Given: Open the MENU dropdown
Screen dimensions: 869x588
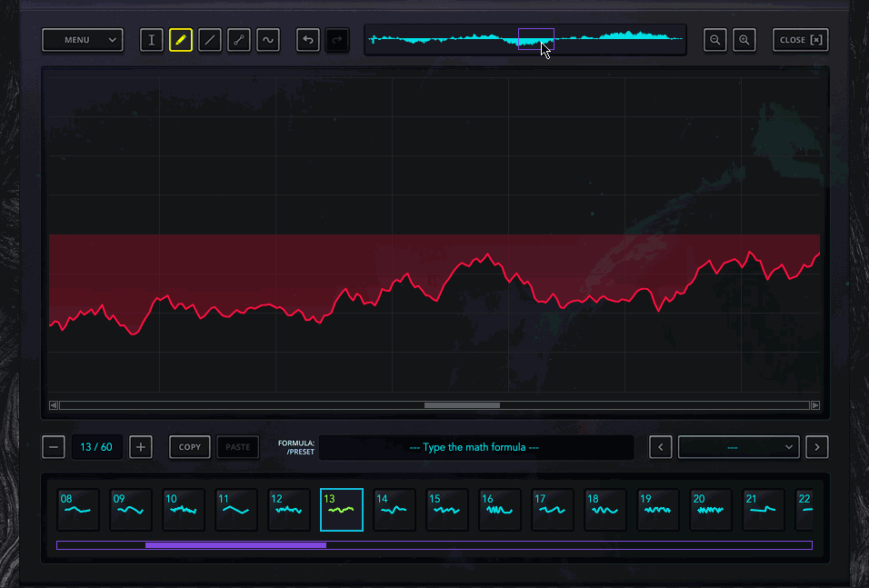Looking at the screenshot, I should [x=82, y=40].
